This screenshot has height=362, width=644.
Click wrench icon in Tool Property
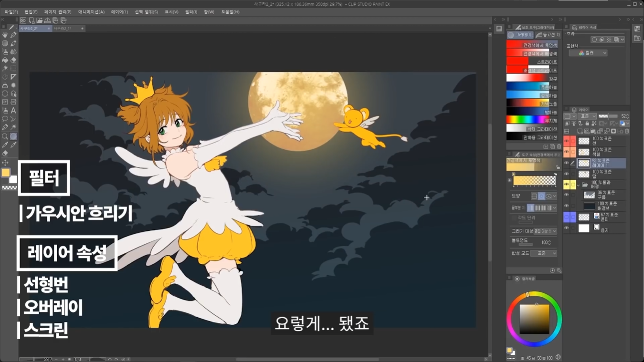559,270
